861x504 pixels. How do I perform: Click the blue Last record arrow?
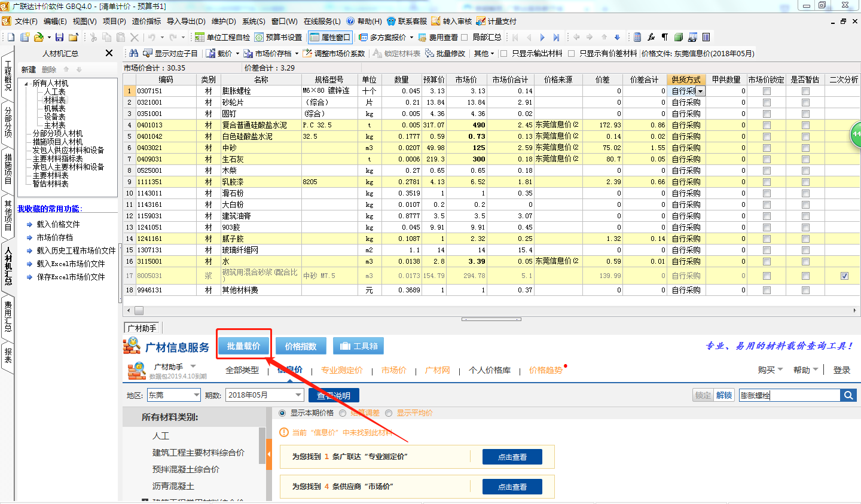tap(556, 37)
